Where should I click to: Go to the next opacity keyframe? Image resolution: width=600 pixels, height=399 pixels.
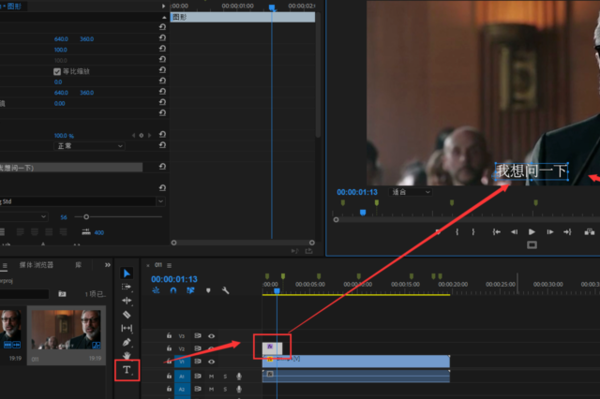[x=150, y=135]
